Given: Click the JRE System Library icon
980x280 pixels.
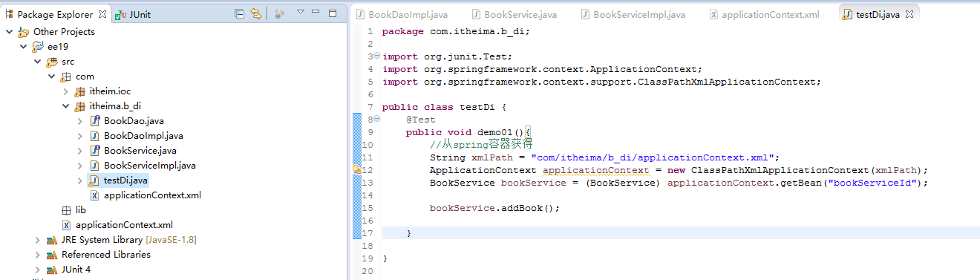Looking at the screenshot, I should click(52, 240).
